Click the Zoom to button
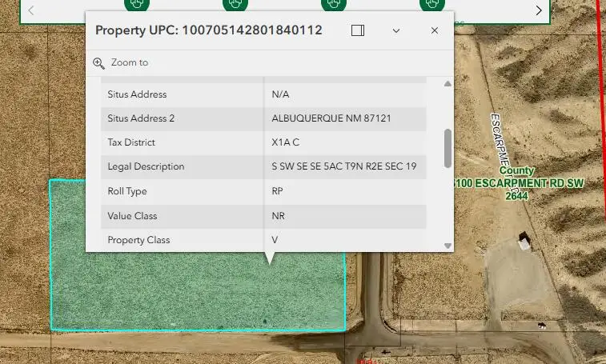 121,62
